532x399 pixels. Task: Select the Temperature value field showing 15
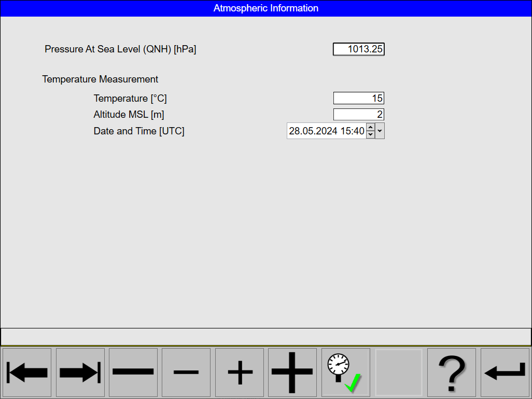point(358,98)
